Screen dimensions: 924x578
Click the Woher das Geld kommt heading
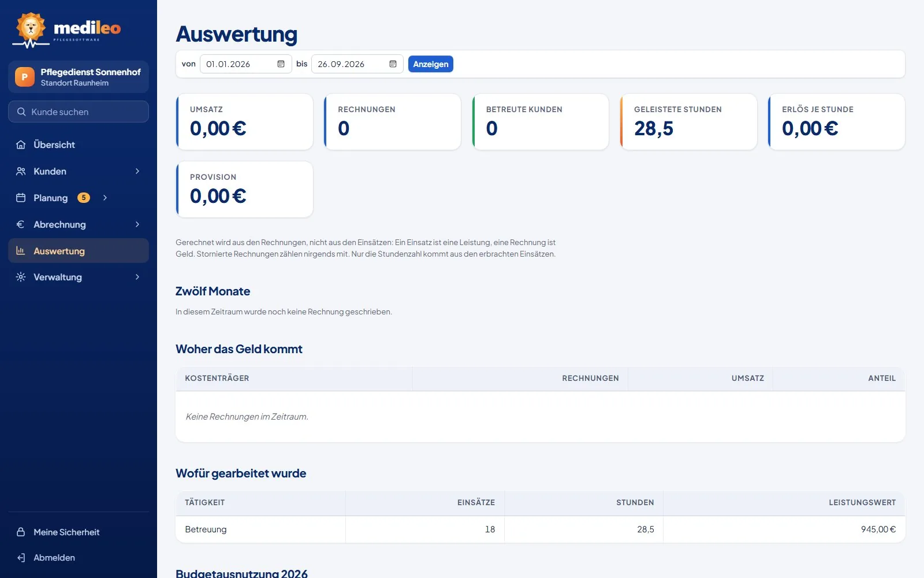[x=239, y=349]
